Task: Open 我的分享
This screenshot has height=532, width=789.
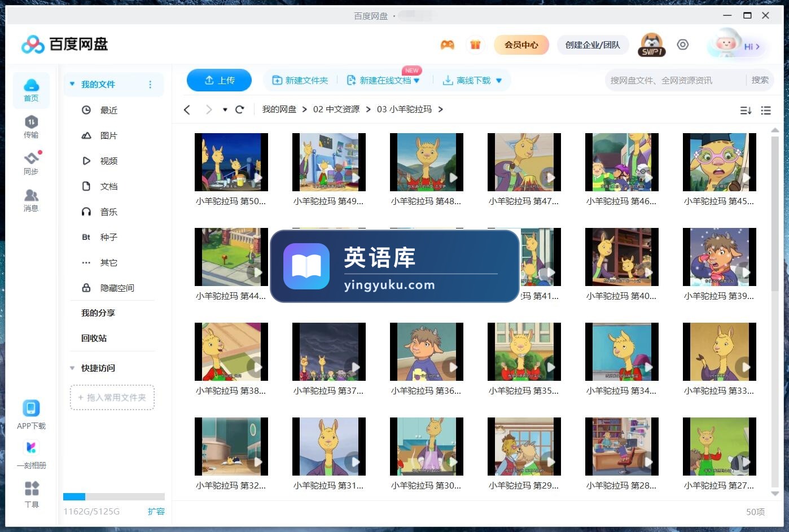Action: tap(98, 313)
